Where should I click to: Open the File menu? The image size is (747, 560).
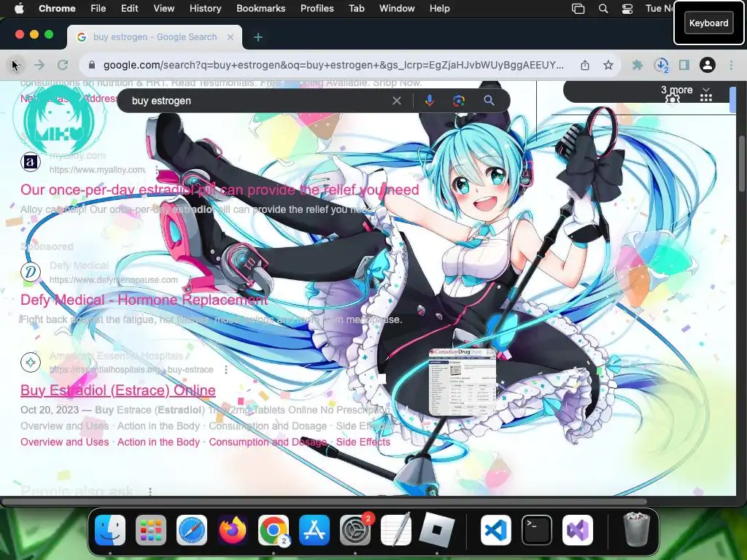tap(98, 9)
